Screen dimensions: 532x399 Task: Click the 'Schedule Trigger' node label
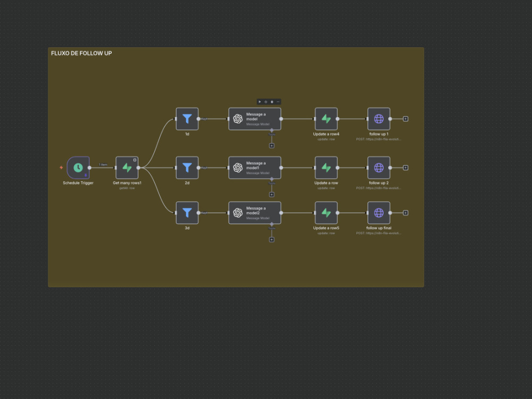coord(78,183)
